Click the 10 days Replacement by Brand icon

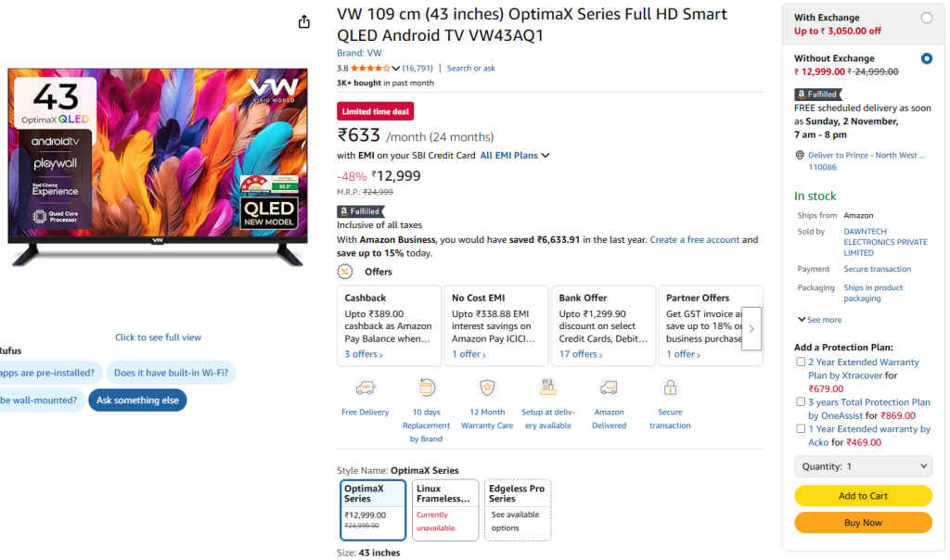[426, 388]
